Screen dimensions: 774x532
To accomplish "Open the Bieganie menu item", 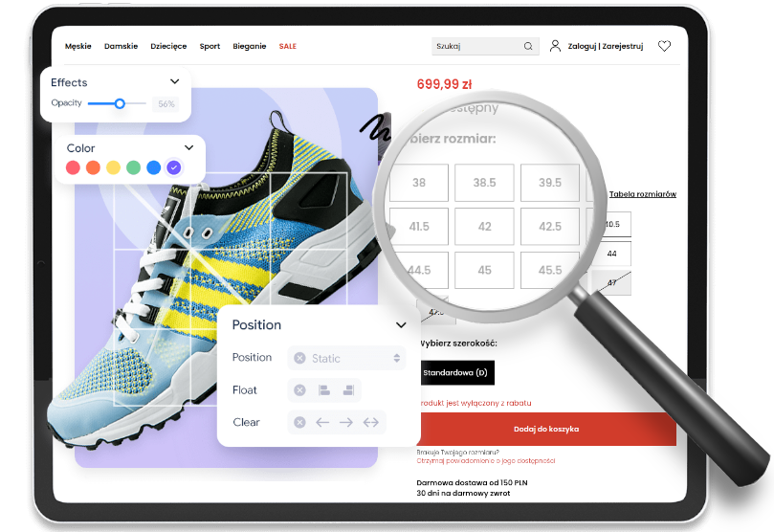I will pos(249,46).
